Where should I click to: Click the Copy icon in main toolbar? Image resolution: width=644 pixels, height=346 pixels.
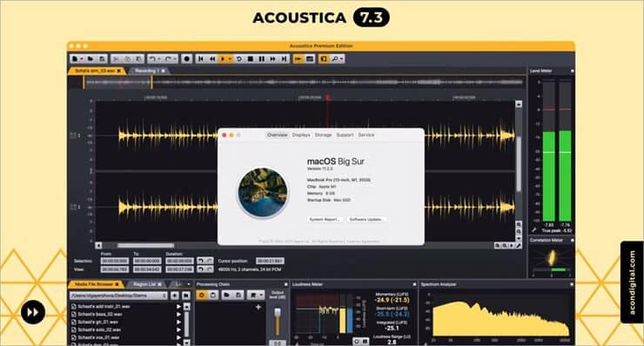click(x=128, y=59)
